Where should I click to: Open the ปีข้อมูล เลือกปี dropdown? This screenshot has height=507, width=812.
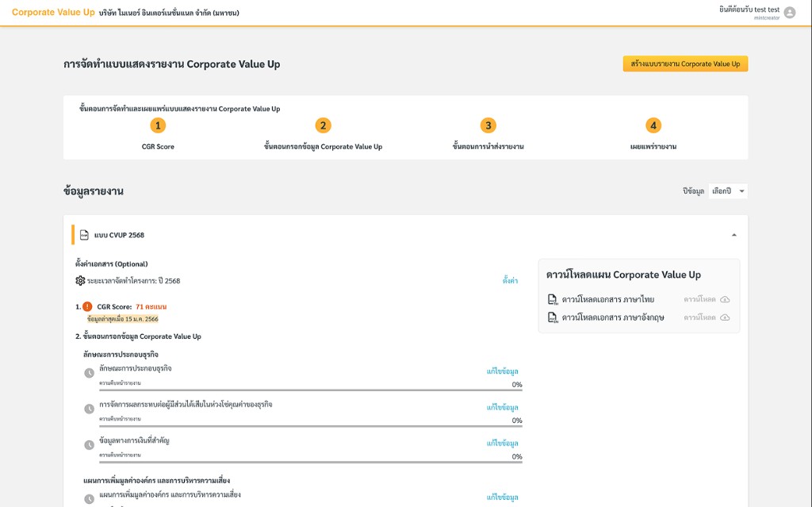(x=728, y=190)
